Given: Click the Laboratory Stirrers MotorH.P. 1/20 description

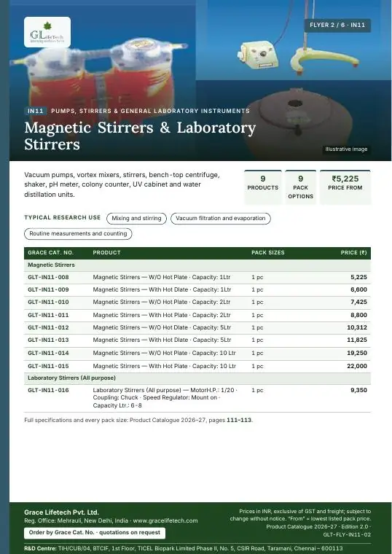Looking at the screenshot, I should coord(165,398).
